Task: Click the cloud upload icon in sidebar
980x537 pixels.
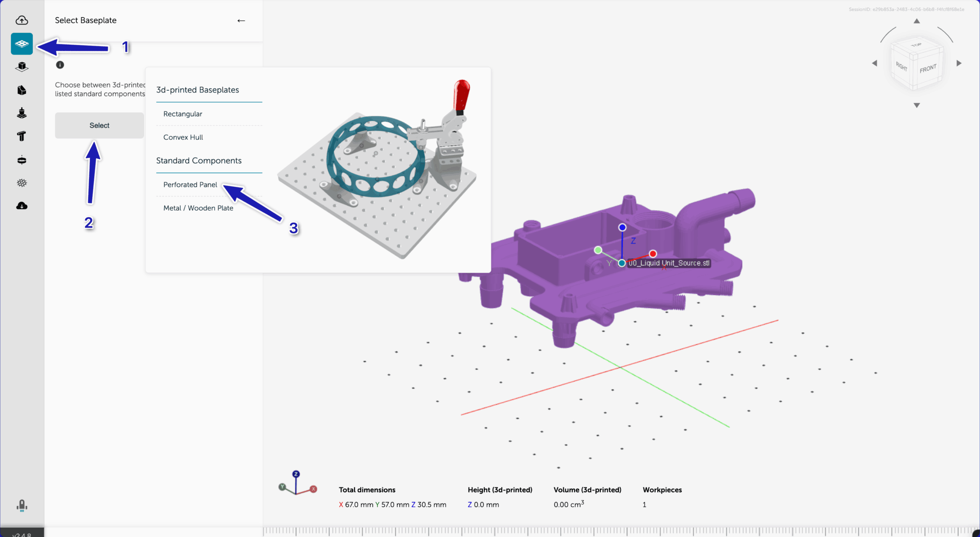Action: (22, 20)
